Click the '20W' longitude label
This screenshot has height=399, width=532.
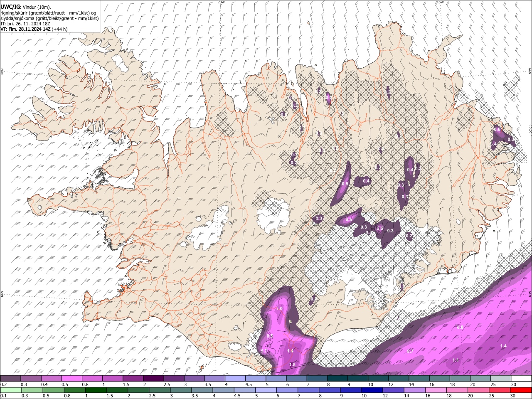point(221,2)
